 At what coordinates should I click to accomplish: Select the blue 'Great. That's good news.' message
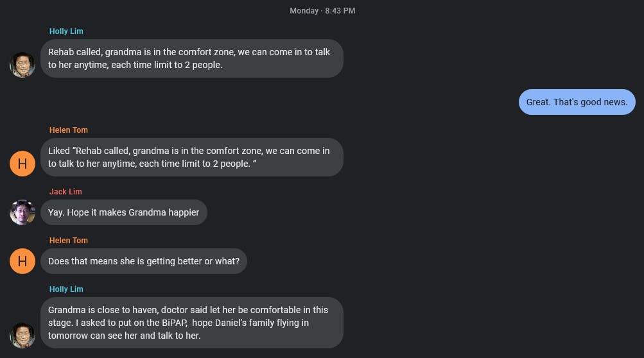[x=577, y=102]
